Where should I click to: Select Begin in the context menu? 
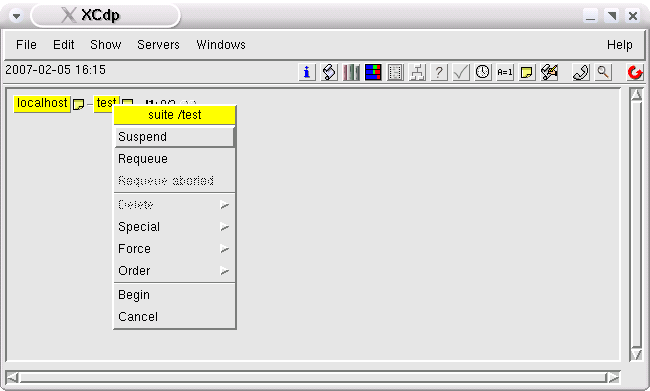(175, 295)
